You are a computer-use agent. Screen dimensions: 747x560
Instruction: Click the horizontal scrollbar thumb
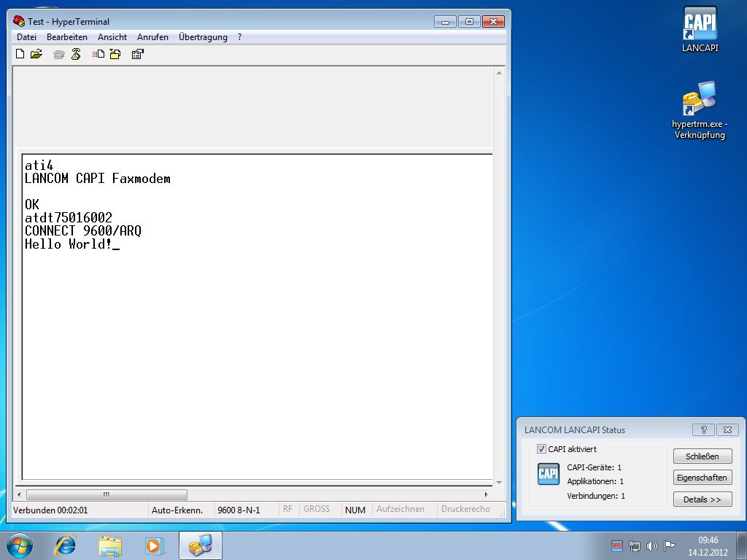107,494
